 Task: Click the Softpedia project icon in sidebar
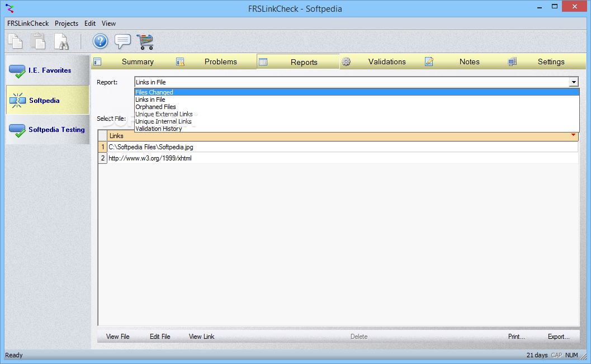tap(17, 101)
